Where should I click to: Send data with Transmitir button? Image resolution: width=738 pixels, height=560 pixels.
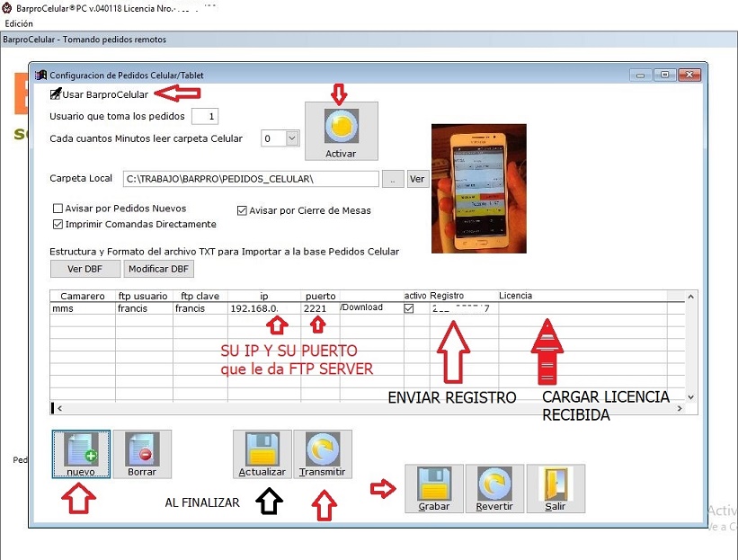tap(323, 454)
